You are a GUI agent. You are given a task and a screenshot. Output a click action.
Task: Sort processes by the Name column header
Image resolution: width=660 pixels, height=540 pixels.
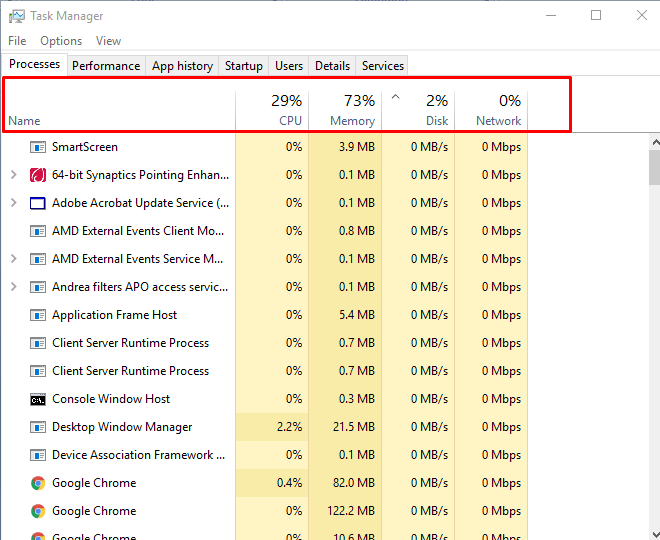point(119,111)
